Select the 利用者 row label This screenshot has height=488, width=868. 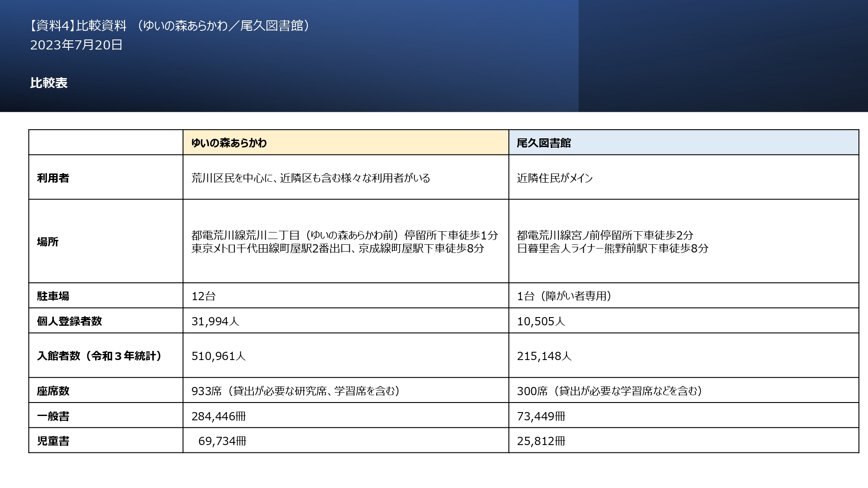point(53,178)
